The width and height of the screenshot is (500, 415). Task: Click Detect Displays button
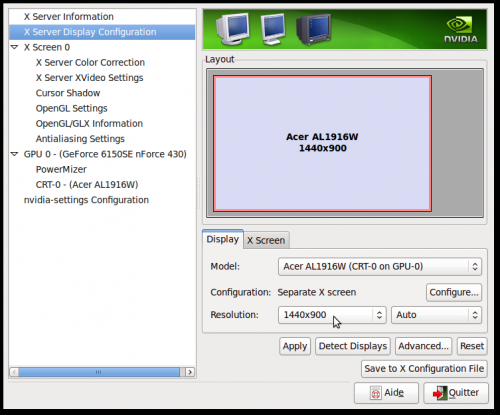[353, 346]
